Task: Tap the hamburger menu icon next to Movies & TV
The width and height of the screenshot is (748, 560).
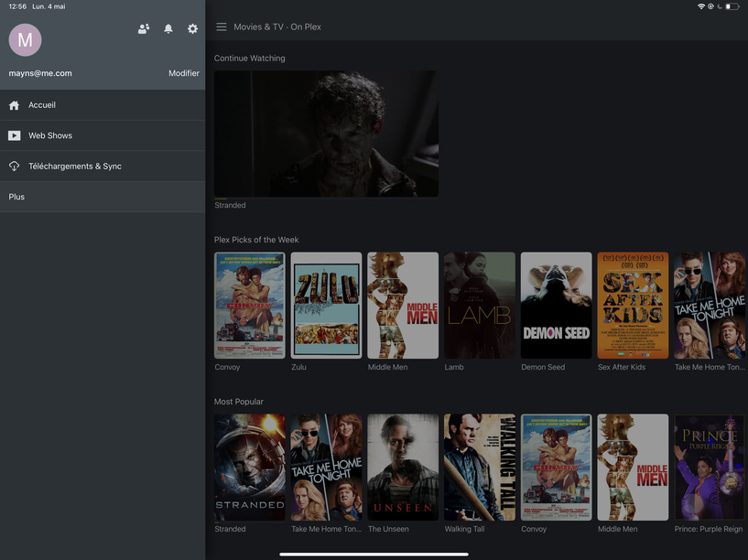Action: pyautogui.click(x=222, y=27)
